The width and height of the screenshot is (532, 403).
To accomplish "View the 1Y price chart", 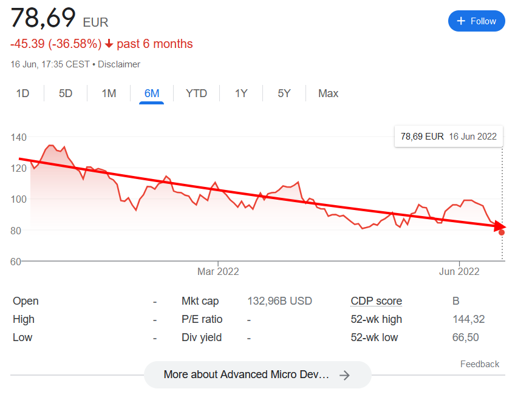I will [x=241, y=93].
